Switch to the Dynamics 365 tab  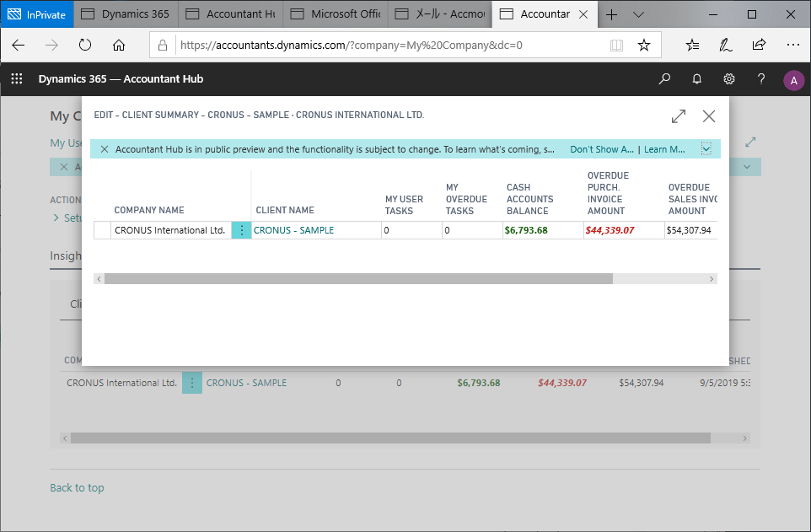coord(126,14)
